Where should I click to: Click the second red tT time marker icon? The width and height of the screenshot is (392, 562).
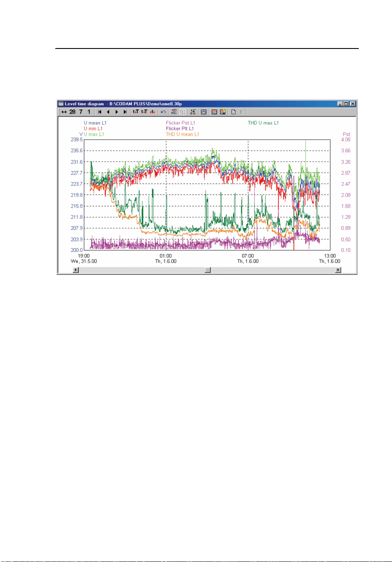[x=144, y=112]
